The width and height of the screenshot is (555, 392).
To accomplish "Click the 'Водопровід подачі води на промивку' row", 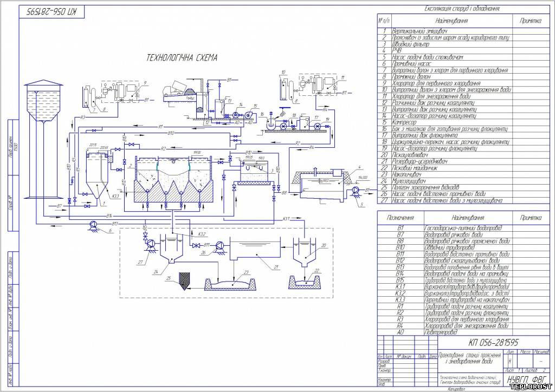I will pos(464,273).
